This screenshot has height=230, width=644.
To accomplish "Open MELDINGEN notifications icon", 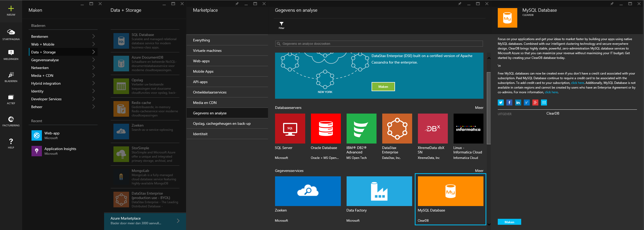I will point(11,52).
